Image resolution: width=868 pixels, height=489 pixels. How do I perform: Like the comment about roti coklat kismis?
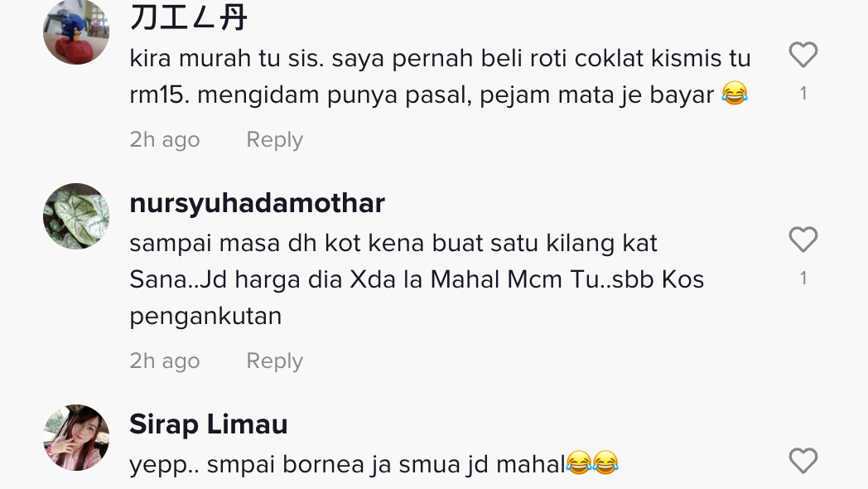coord(803,55)
